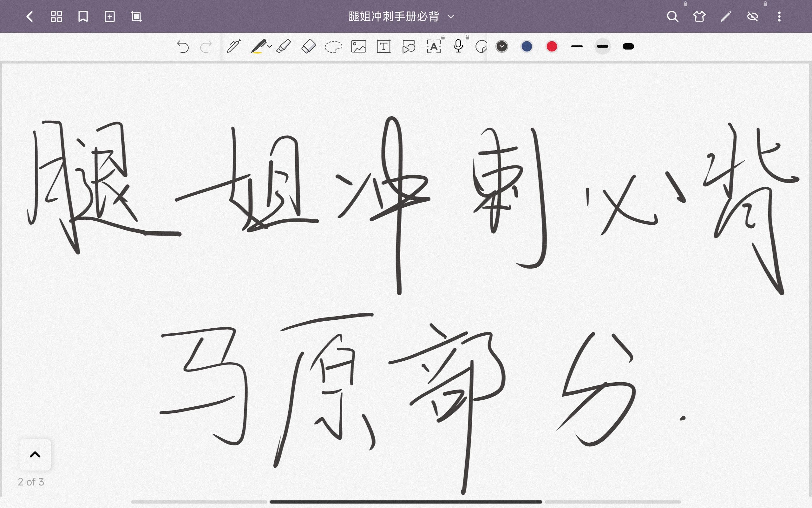Open the crop page tool
812x508 pixels.
(x=136, y=17)
